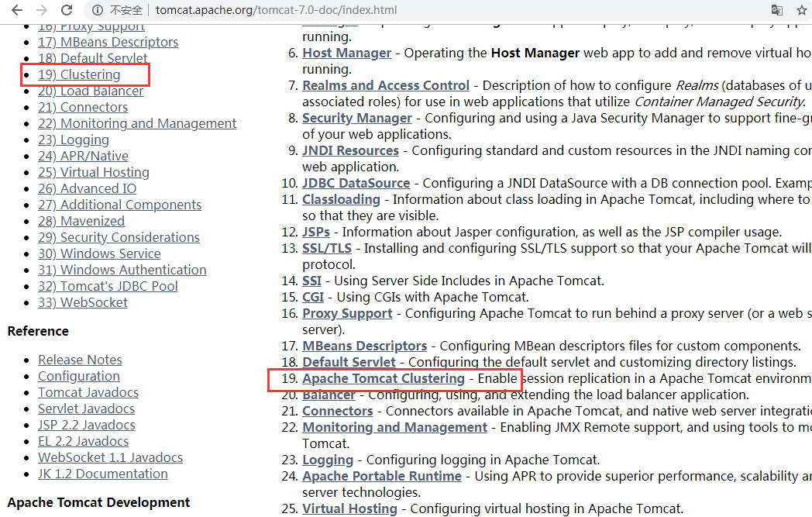Open sidebar link 20) Load Balancer

pyautogui.click(x=90, y=91)
